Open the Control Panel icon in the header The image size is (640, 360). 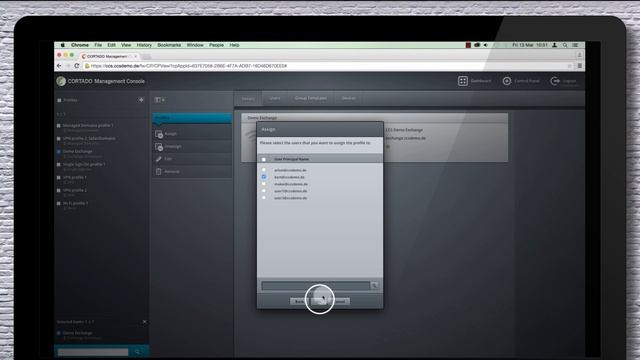click(x=507, y=81)
